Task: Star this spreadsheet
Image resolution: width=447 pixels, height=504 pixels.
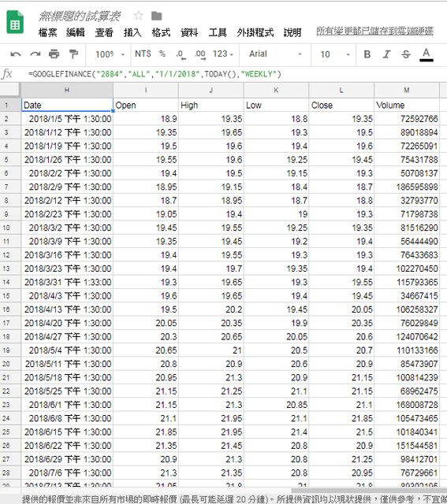Action: pos(139,15)
